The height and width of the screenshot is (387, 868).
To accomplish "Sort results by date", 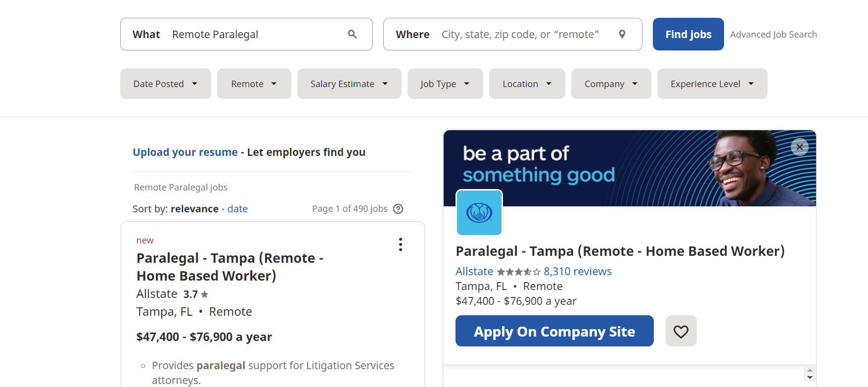I will click(237, 209).
